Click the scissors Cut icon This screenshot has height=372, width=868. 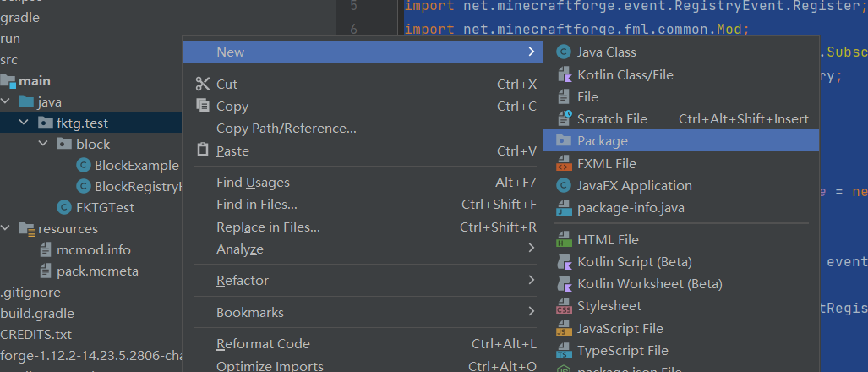(203, 84)
